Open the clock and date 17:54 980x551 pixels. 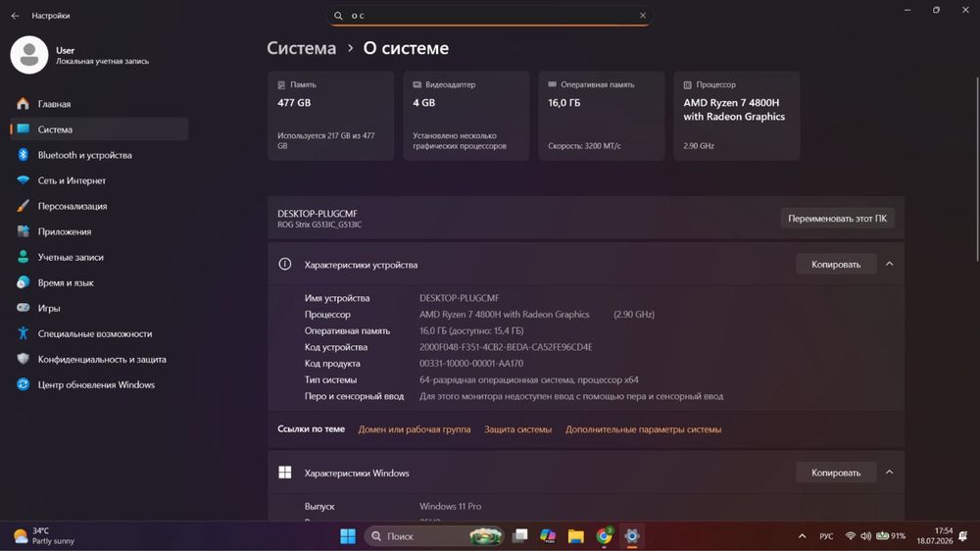[934, 536]
